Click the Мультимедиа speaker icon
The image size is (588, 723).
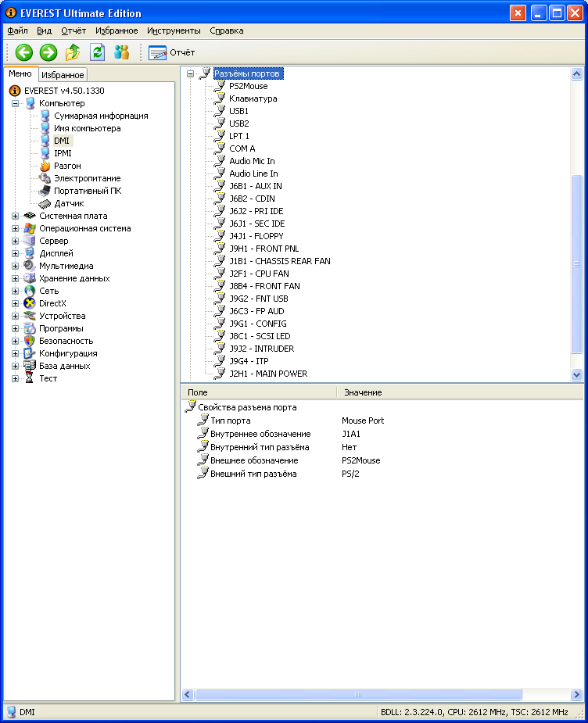tap(30, 266)
